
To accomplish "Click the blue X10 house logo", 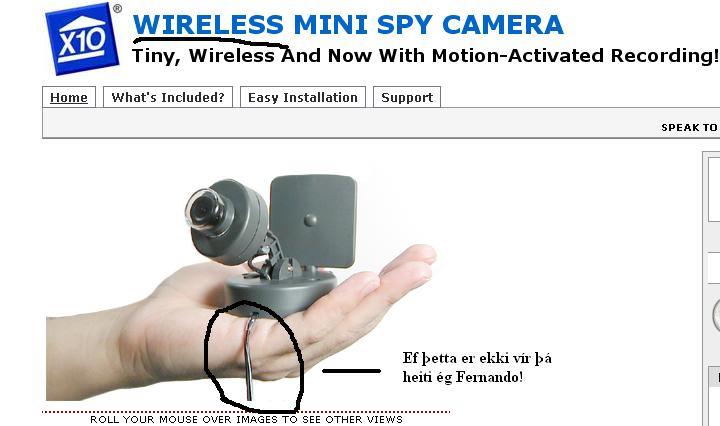I will [x=82, y=39].
